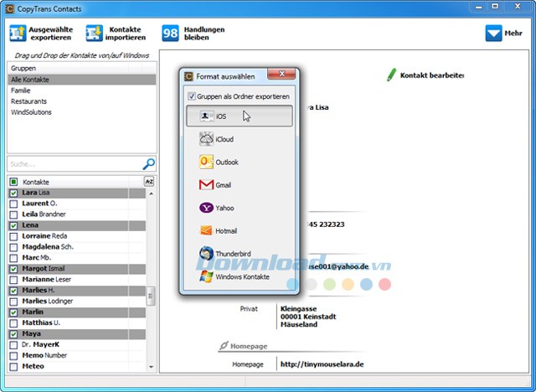Select the Gmail envelope icon
This screenshot has height=392, width=536.
point(206,185)
